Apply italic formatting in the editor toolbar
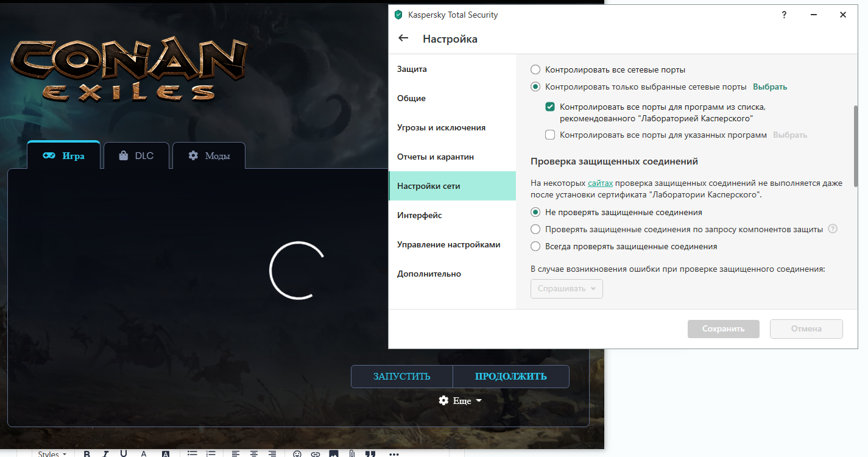 pos(105,454)
